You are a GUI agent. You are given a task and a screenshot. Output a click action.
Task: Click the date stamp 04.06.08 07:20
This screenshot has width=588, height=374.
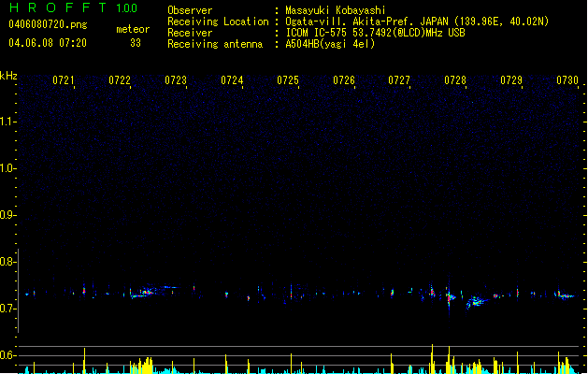[48, 43]
